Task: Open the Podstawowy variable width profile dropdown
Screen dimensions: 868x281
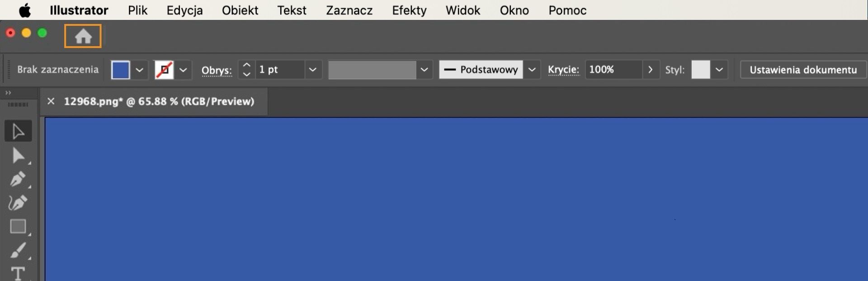Action: click(x=532, y=70)
